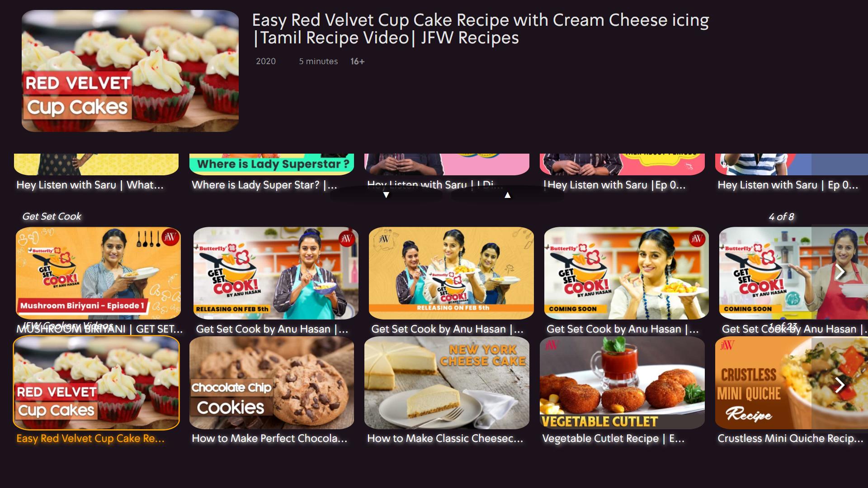Click large Red Velvet Cup Cakes preview image

pyautogui.click(x=130, y=71)
